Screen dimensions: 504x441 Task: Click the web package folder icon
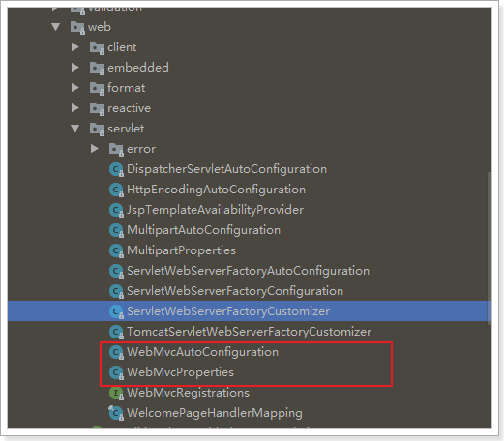(x=77, y=27)
